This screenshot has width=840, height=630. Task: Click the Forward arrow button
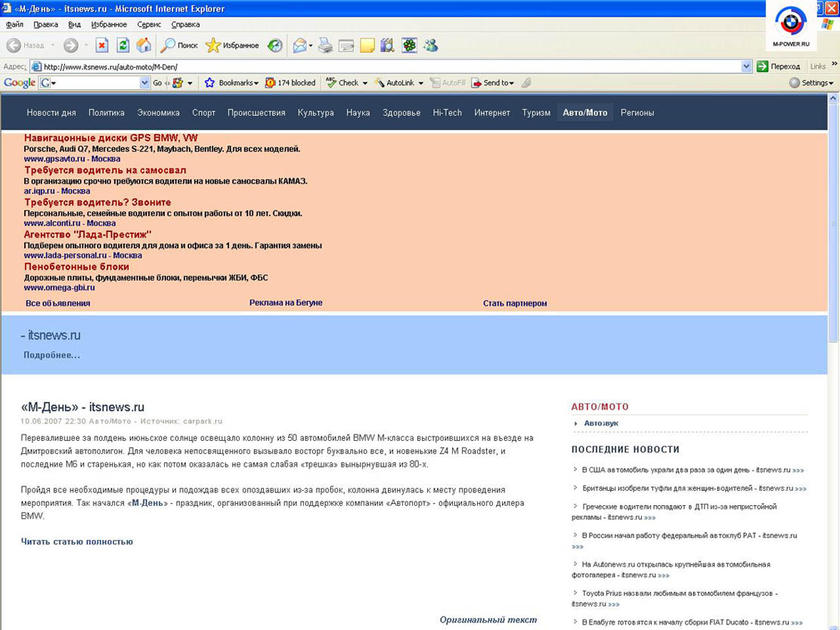point(71,45)
